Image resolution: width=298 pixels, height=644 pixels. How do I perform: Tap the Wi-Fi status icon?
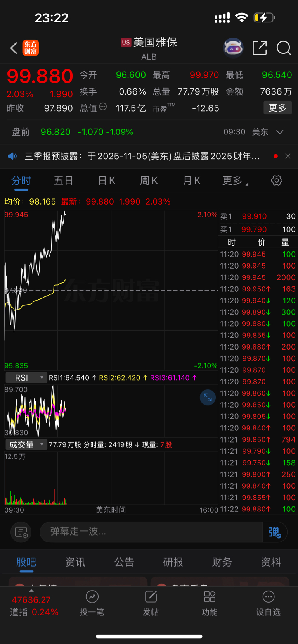pyautogui.click(x=242, y=17)
